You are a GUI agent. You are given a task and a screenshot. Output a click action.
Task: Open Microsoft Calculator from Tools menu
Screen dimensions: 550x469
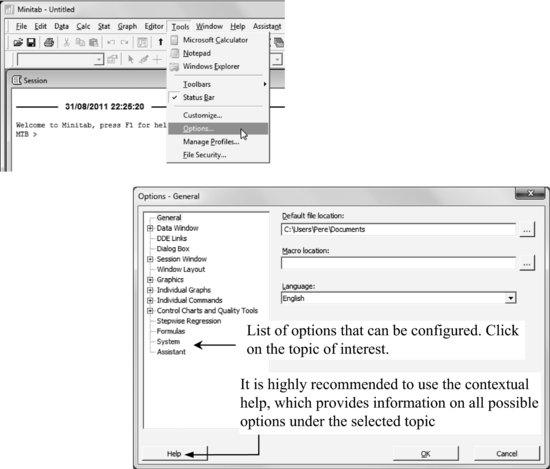pyautogui.click(x=215, y=40)
